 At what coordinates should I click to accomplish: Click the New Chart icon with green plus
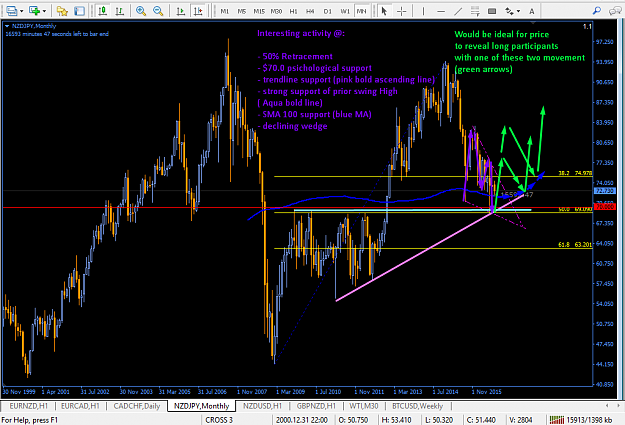[x=35, y=11]
